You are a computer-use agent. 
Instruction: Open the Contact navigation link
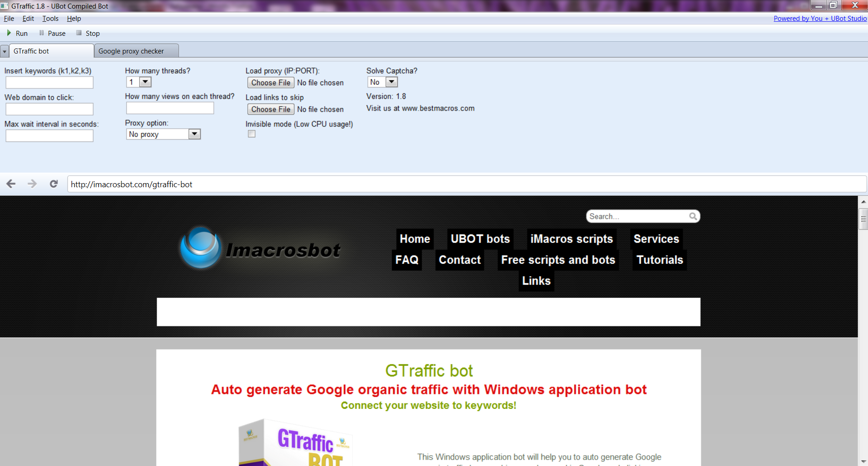[459, 260]
